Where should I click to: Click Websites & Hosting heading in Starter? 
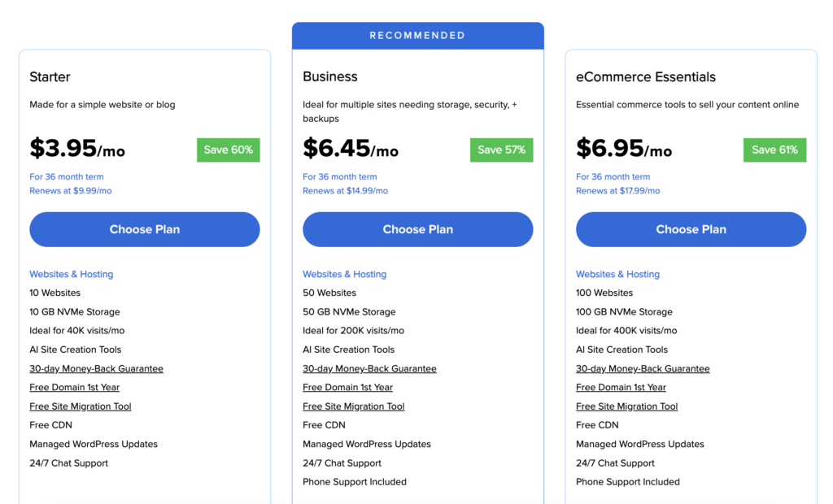point(71,274)
